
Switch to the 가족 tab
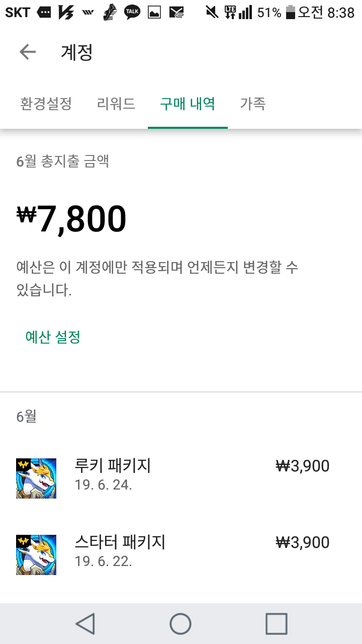252,104
